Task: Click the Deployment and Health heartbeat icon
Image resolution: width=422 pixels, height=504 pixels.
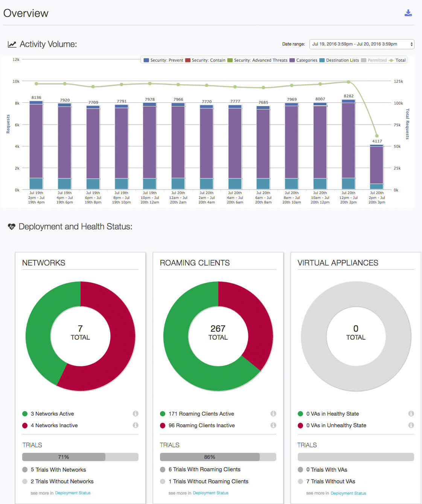Action: click(x=12, y=226)
